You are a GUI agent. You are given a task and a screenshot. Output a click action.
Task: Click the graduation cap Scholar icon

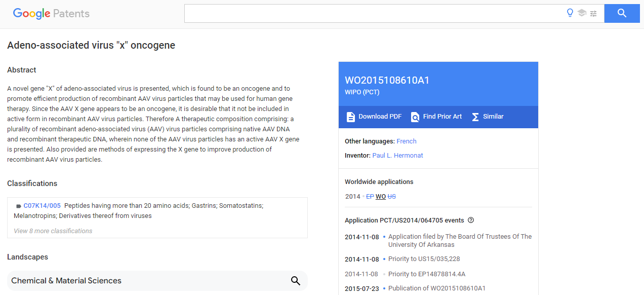582,13
